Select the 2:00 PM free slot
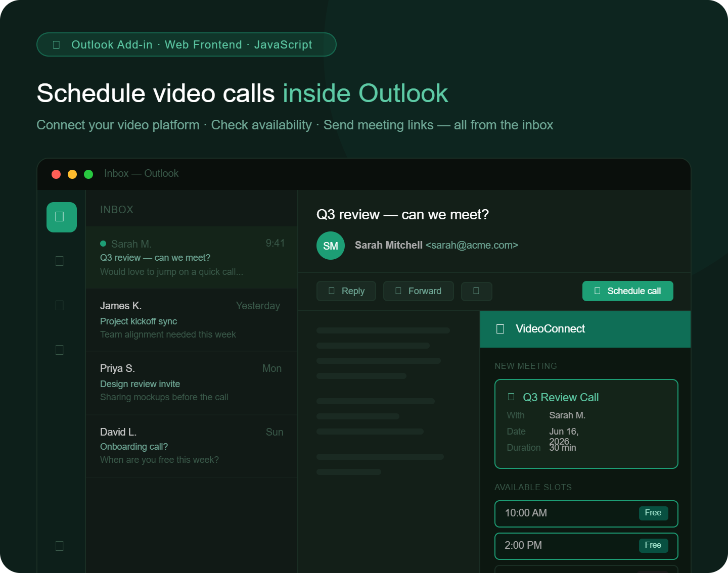The height and width of the screenshot is (573, 728). 586,546
